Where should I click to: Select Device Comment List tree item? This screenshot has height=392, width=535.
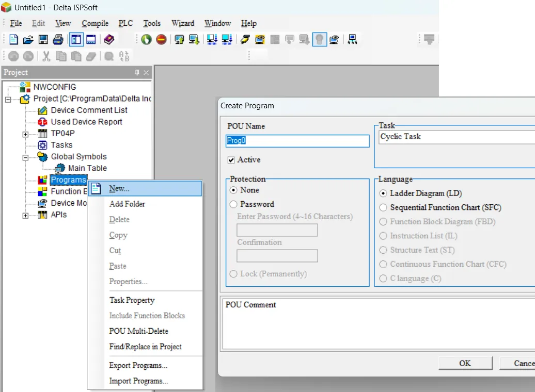[x=89, y=110]
